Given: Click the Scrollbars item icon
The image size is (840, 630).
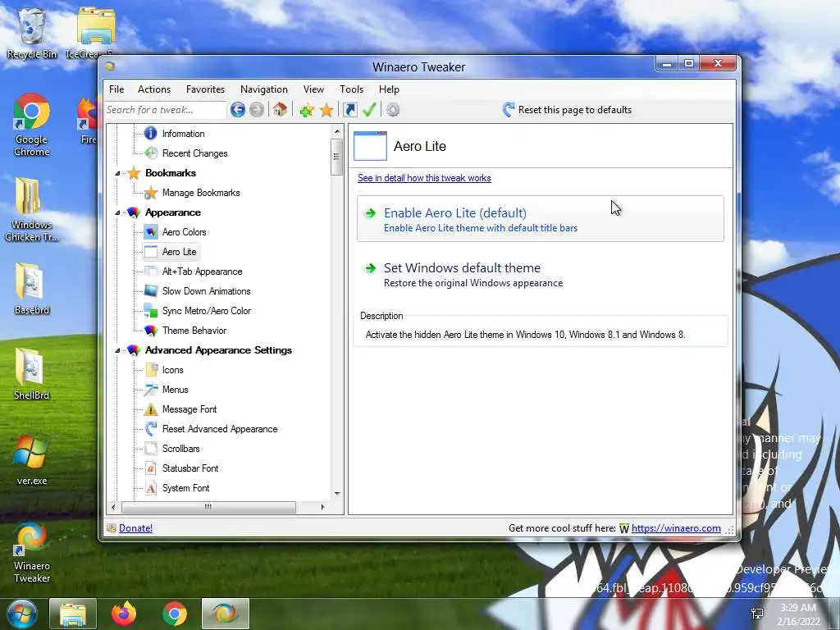Looking at the screenshot, I should pyautogui.click(x=151, y=449).
